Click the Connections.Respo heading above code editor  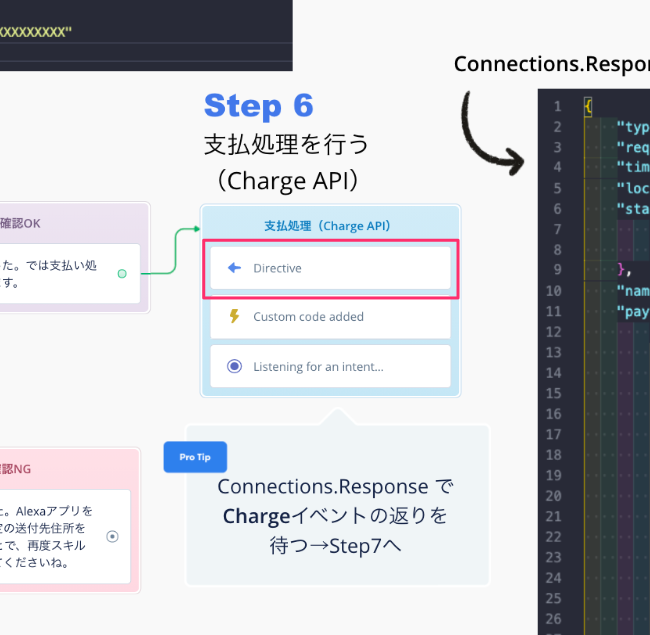[x=552, y=64]
